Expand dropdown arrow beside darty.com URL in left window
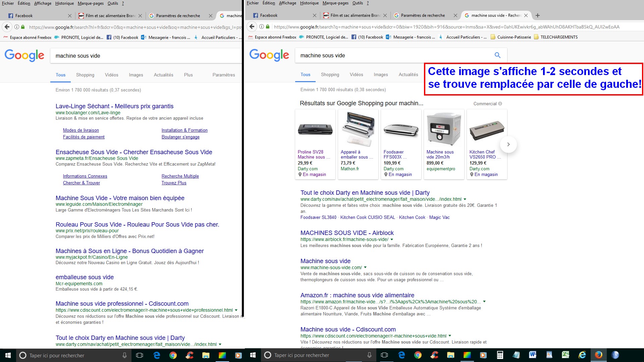 220,344
